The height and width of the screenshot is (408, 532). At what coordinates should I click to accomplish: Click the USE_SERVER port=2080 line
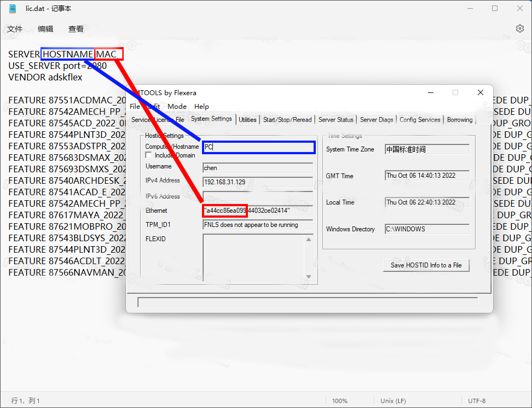tap(57, 66)
